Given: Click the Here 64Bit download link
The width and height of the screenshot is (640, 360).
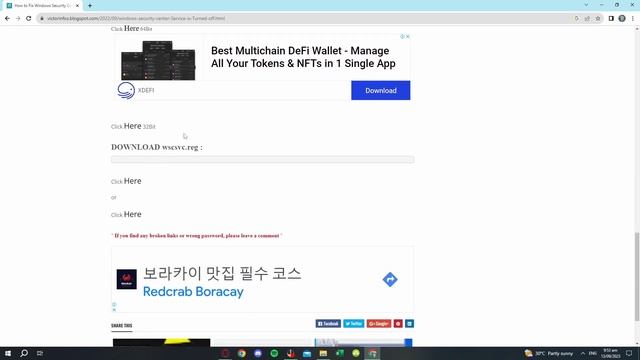Looking at the screenshot, I should pos(131,29).
